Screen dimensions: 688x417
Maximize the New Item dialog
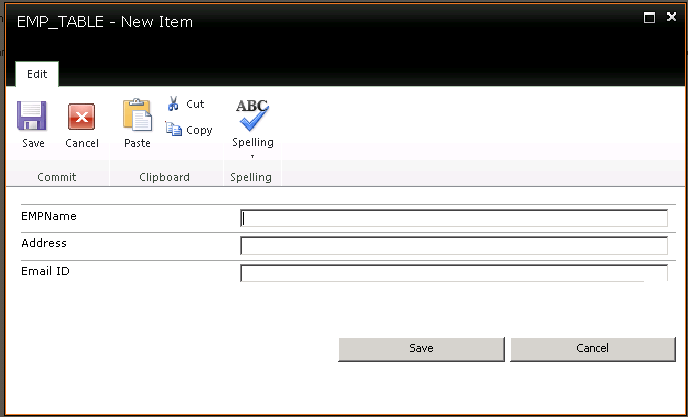(x=649, y=18)
